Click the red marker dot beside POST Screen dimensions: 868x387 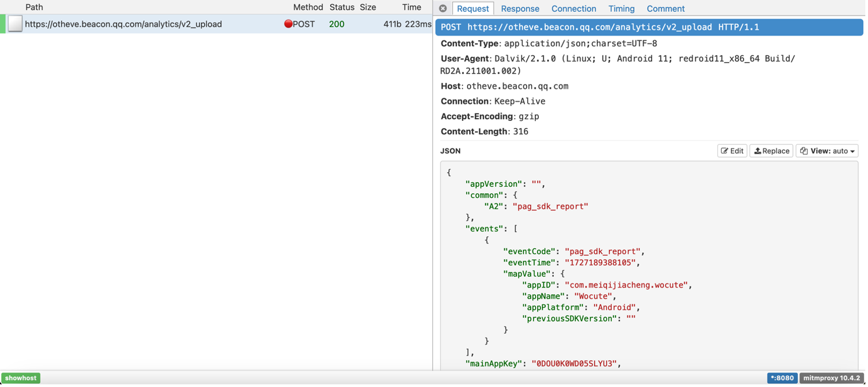(288, 24)
